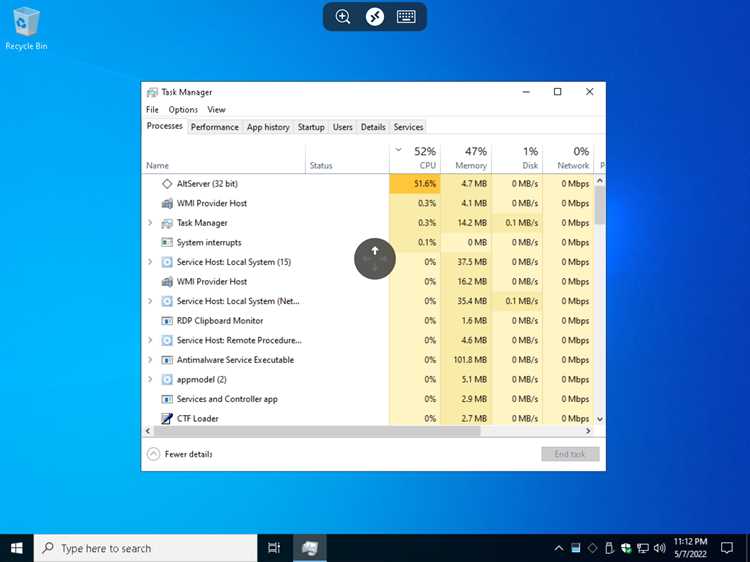
Task: Collapse with the Fewer details chevron
Action: click(x=153, y=454)
